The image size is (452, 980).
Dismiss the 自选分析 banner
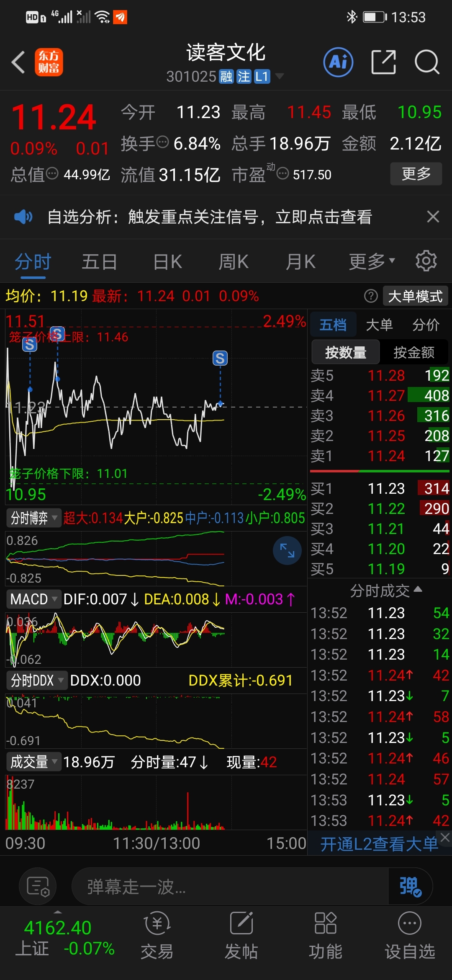coord(433,217)
